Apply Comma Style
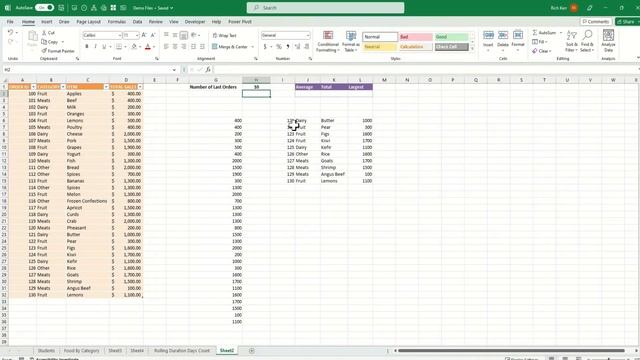 pyautogui.click(x=288, y=47)
